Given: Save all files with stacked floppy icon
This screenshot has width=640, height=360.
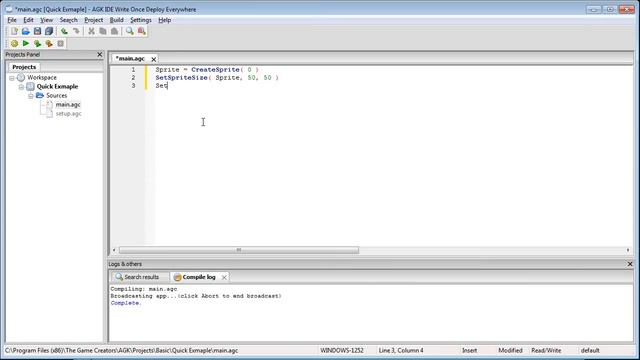Looking at the screenshot, I should pos(49,31).
